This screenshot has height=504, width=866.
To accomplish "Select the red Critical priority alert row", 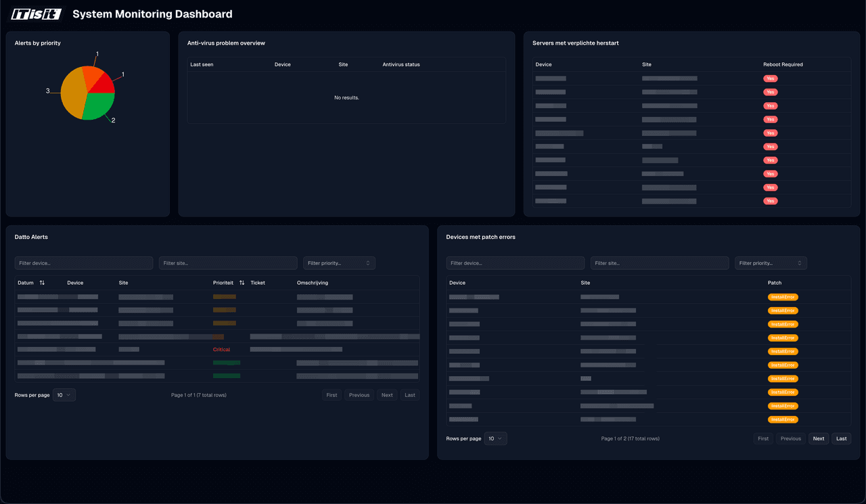I will click(221, 350).
